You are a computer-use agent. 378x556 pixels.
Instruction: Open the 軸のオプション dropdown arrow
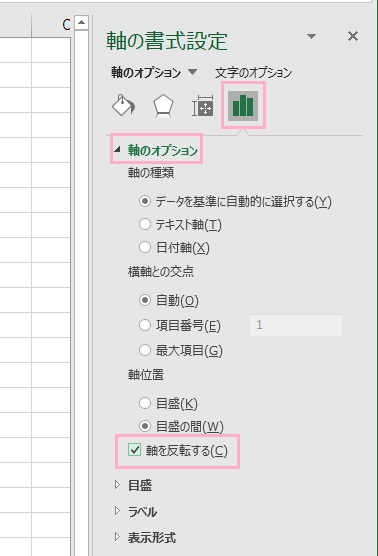click(x=192, y=72)
